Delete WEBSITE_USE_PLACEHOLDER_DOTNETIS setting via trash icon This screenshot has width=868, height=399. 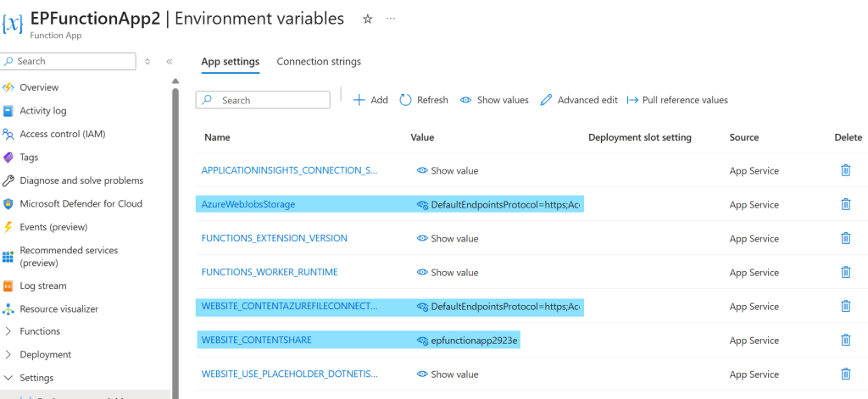[x=845, y=374]
